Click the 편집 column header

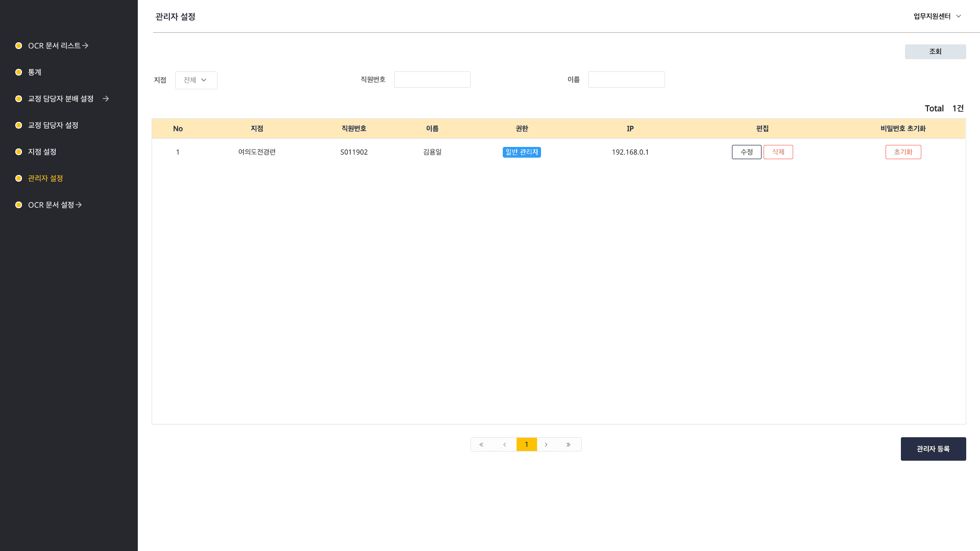click(x=763, y=129)
